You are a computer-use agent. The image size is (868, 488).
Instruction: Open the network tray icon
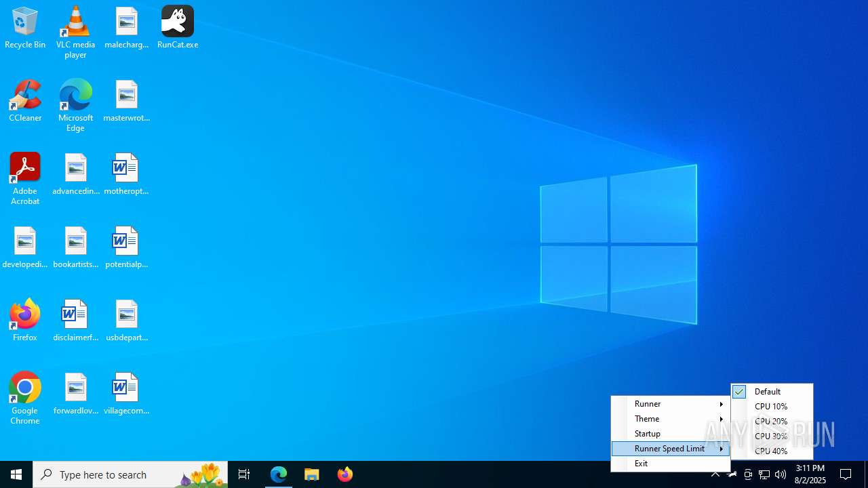tap(764, 474)
